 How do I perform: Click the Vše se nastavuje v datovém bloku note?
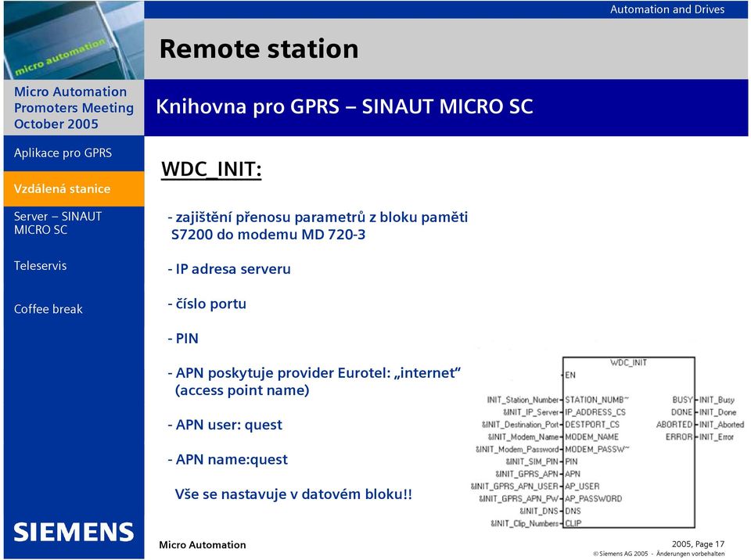point(293,494)
